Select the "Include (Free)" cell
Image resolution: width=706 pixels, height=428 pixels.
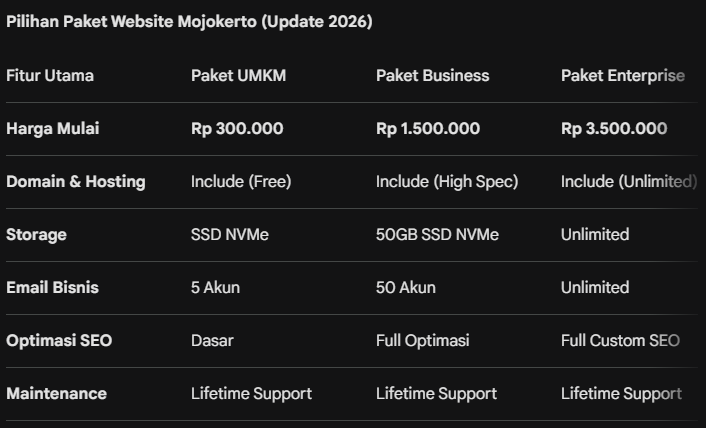tap(241, 182)
